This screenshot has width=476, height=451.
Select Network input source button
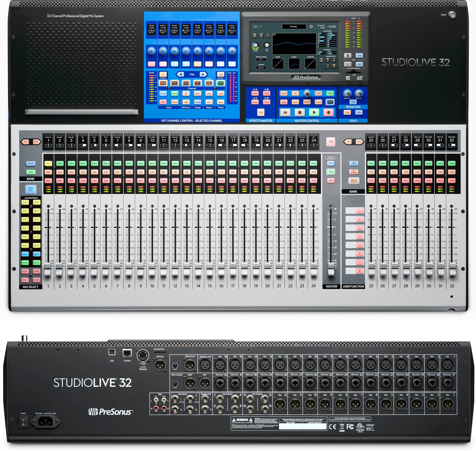tap(174, 94)
